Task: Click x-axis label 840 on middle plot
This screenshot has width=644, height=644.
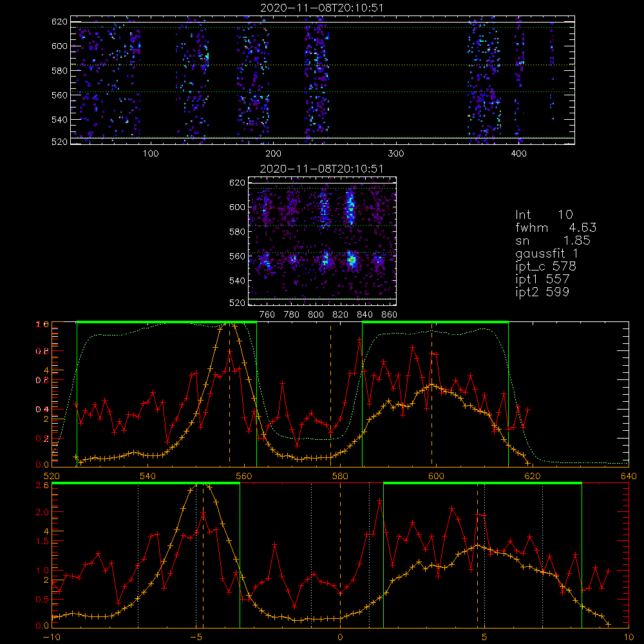Action: (365, 315)
